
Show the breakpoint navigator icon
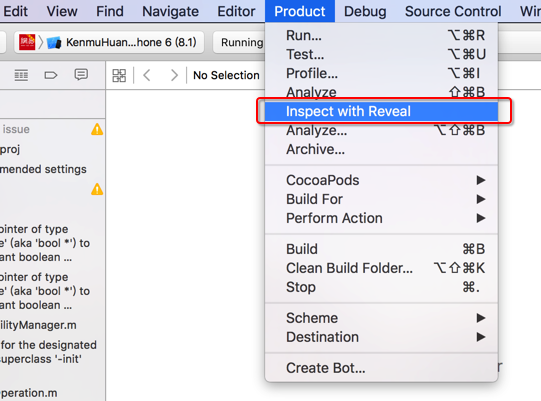coord(51,75)
